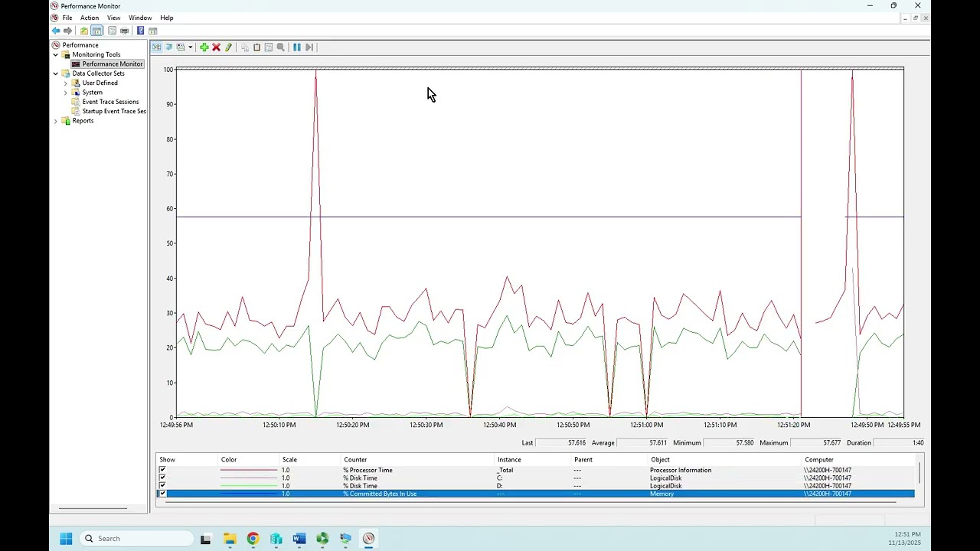Expand System node arrow
The height and width of the screenshot is (551, 980).
[x=65, y=93]
